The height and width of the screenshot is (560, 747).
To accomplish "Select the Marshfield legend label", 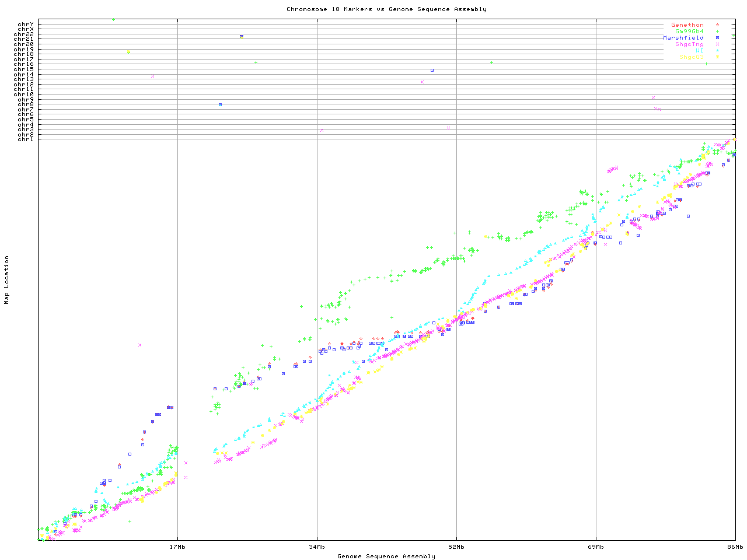I will click(x=683, y=38).
